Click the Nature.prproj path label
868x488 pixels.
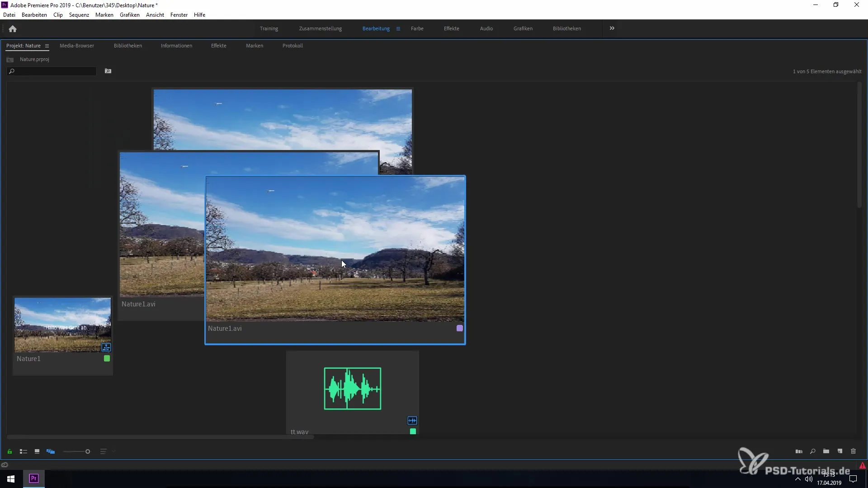34,59
